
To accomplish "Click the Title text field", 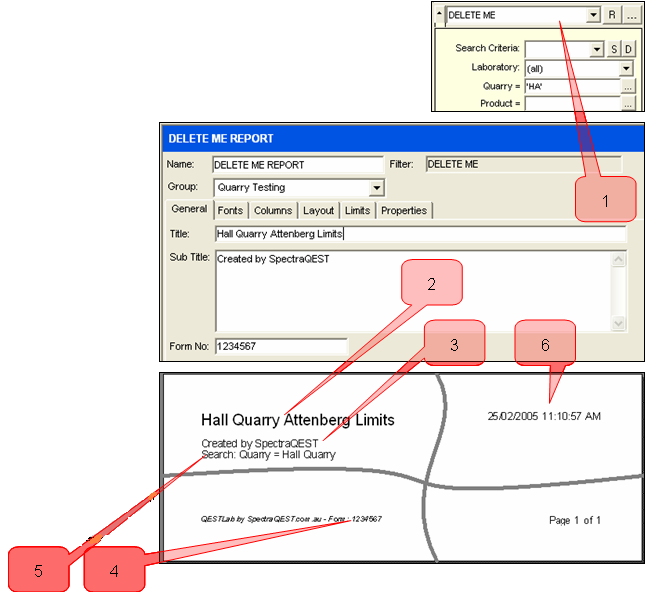I will (x=420, y=233).
